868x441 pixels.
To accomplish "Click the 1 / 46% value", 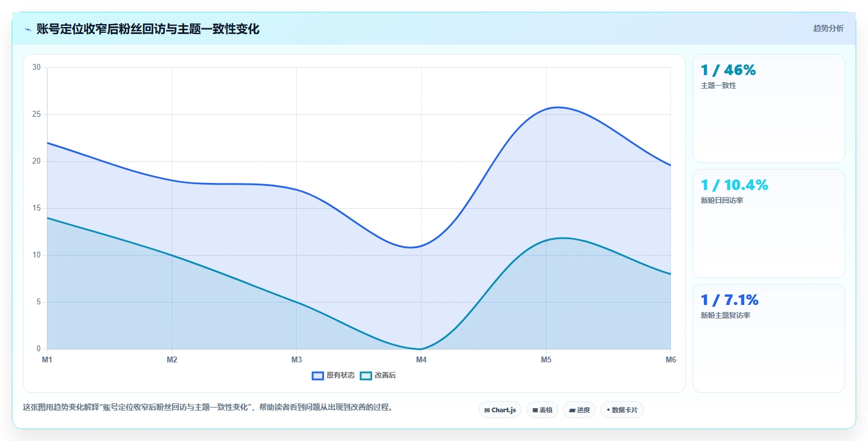I will (x=728, y=70).
